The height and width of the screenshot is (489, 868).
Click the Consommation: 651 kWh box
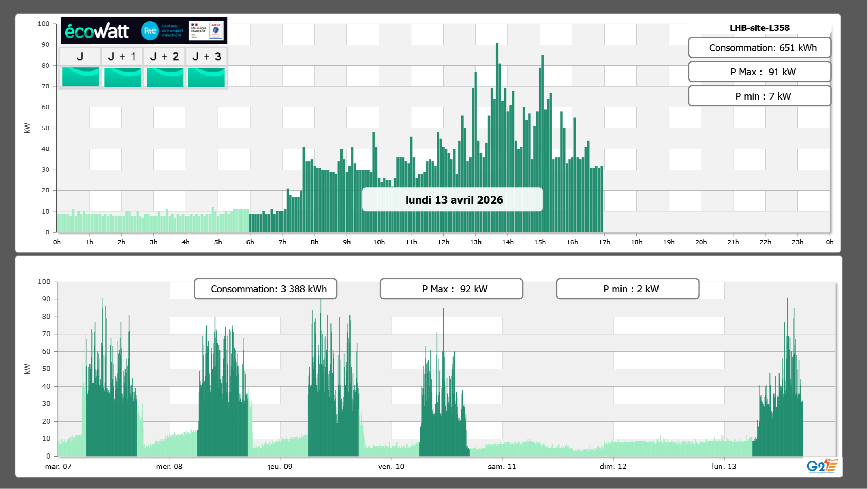coord(759,48)
